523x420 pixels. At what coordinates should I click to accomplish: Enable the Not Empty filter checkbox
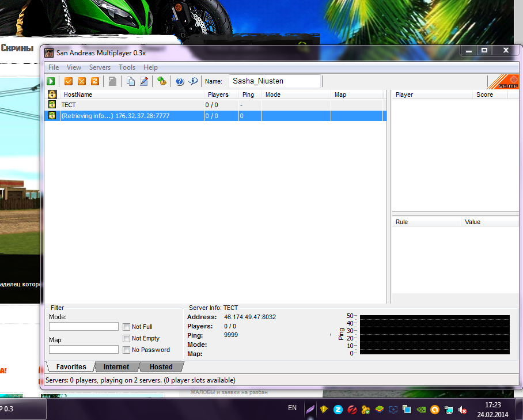tap(126, 339)
